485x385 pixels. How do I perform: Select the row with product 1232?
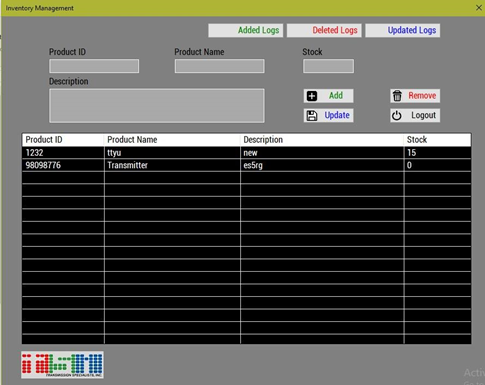pos(246,153)
